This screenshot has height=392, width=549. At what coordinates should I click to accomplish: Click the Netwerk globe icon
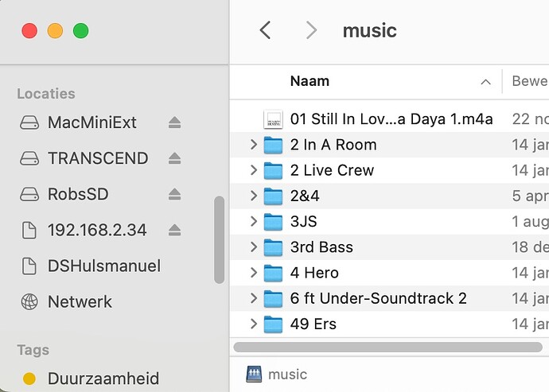tap(29, 301)
